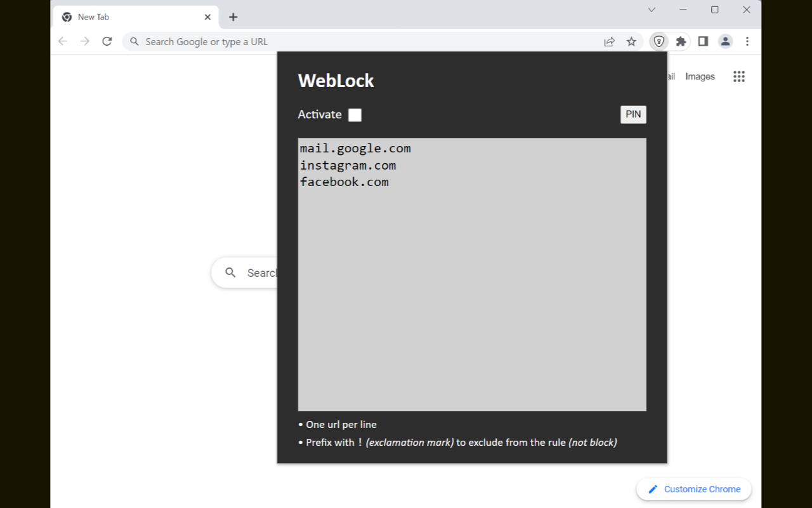Open Chrome's three-dot menu
Image resolution: width=812 pixels, height=508 pixels.
747,41
